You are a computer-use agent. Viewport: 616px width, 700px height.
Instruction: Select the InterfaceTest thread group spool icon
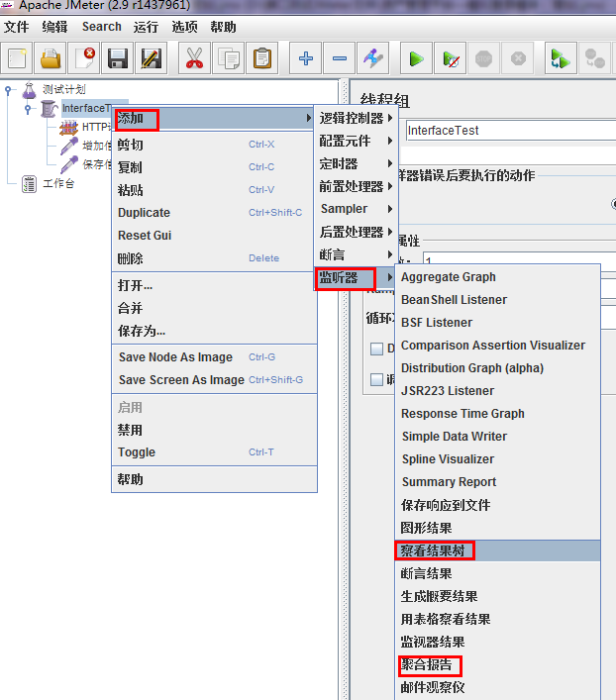49,109
